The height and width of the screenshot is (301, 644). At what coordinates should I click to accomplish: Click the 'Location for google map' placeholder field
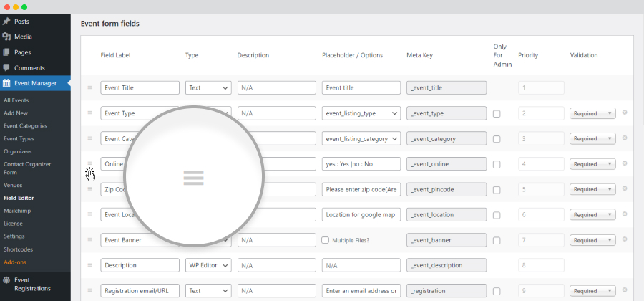tap(361, 215)
